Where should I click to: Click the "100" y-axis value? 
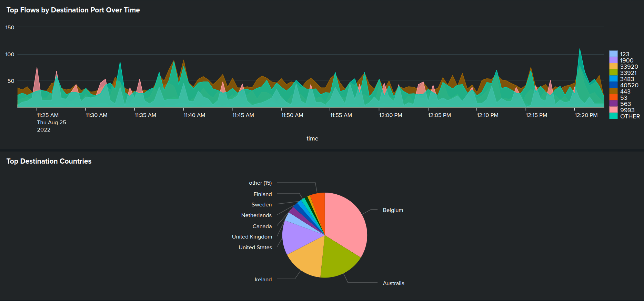pyautogui.click(x=10, y=55)
